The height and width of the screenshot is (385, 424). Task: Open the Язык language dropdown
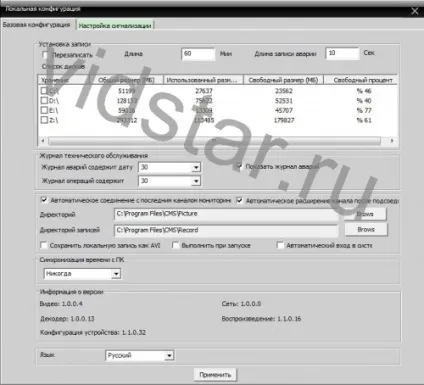click(169, 356)
